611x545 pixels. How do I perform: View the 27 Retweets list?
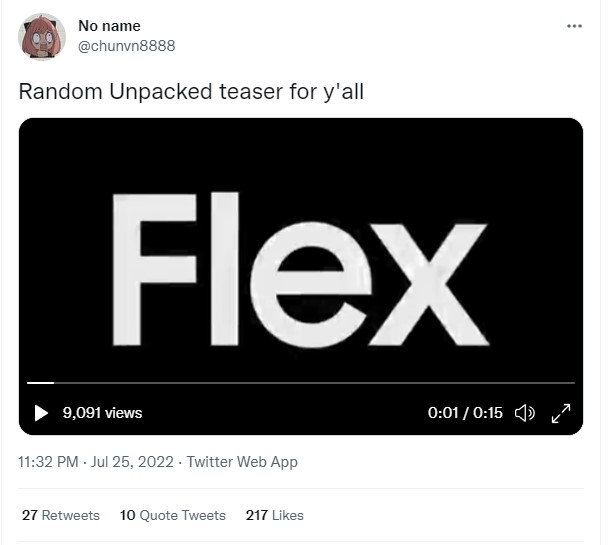(61, 515)
